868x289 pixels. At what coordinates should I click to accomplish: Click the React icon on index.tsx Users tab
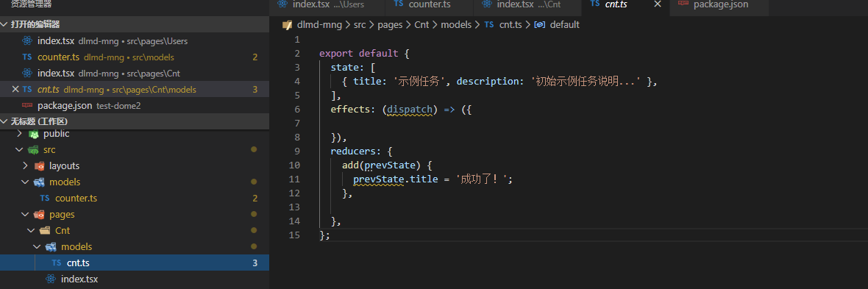(283, 4)
